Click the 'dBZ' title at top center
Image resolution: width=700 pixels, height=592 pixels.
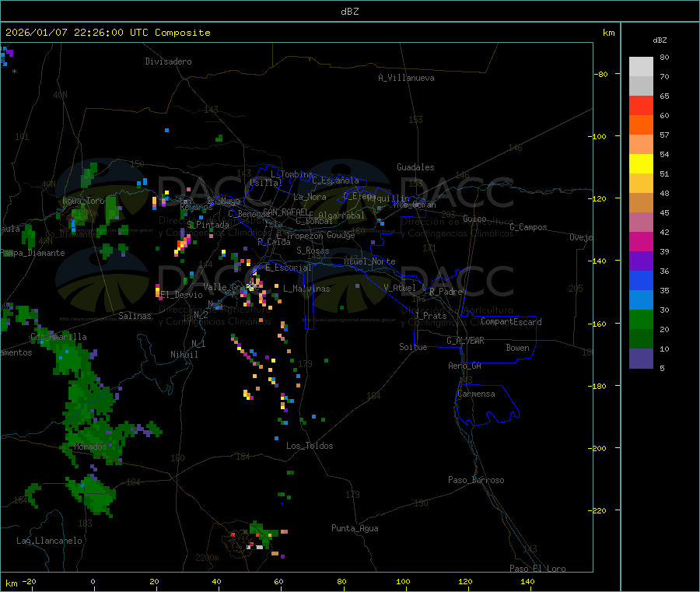(x=349, y=12)
